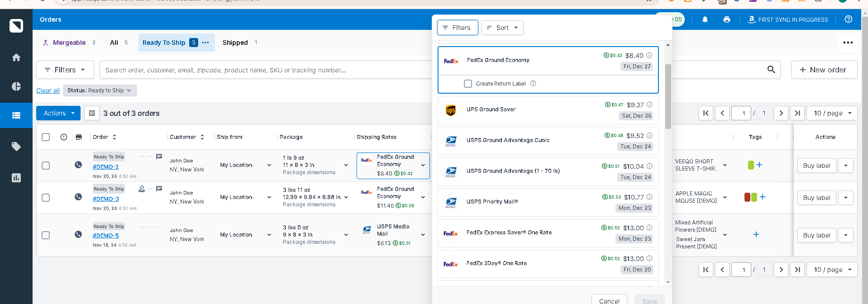Open the Home icon in sidebar
This screenshot has width=868, height=304.
point(16,57)
